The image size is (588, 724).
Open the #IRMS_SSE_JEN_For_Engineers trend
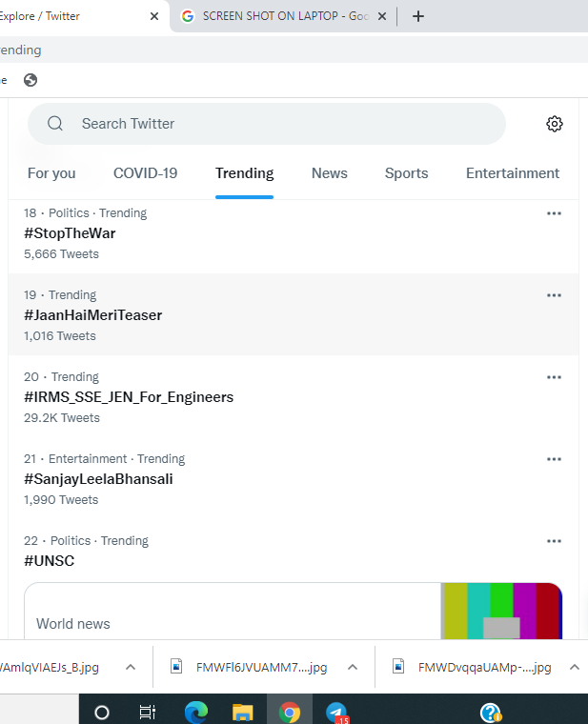pos(129,397)
